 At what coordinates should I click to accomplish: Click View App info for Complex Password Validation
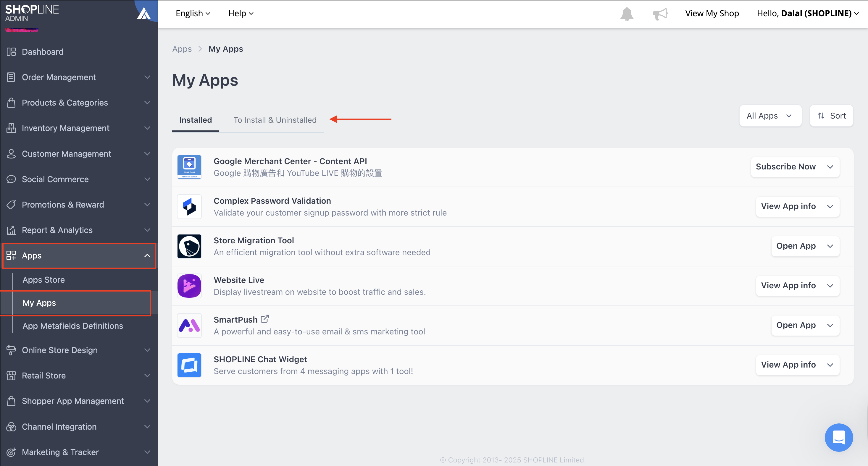[788, 206]
